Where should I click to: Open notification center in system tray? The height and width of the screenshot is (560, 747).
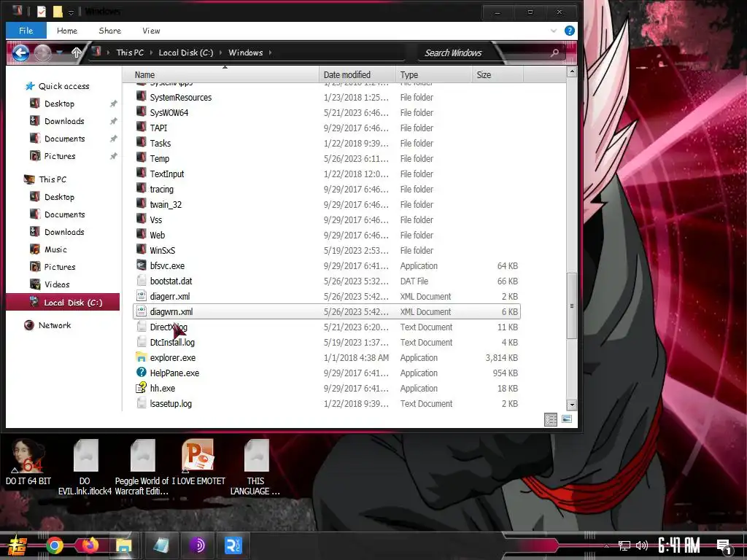point(724,546)
